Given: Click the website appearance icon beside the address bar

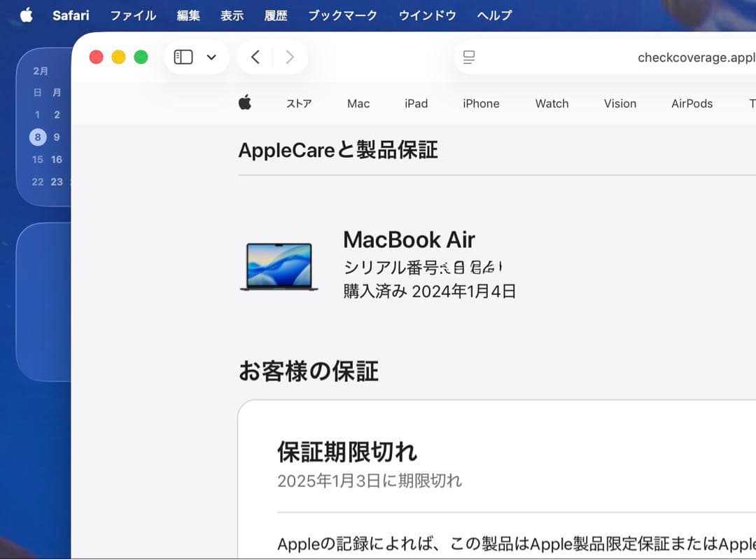Looking at the screenshot, I should 469,57.
